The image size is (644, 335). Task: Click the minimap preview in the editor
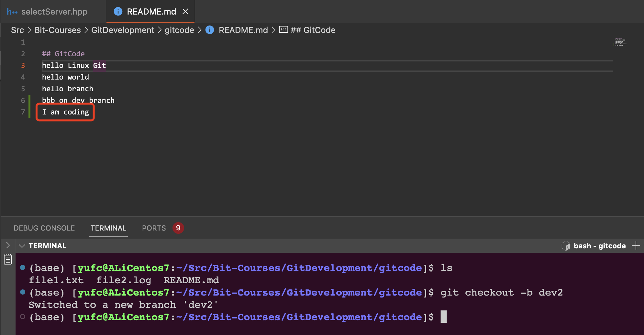[x=620, y=42]
